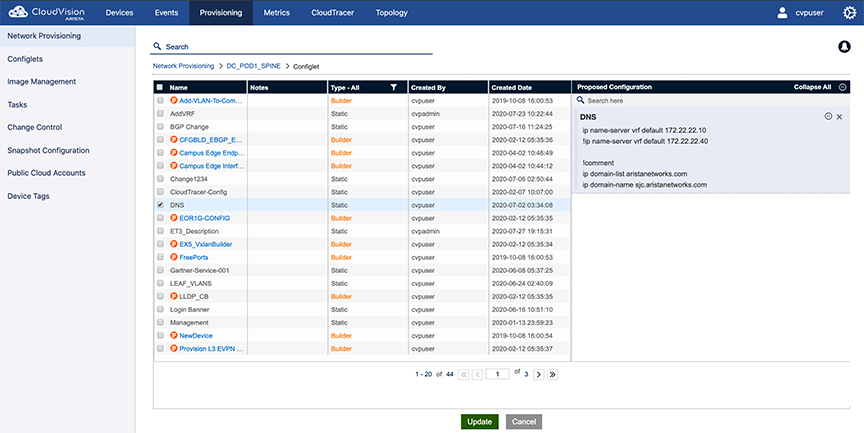This screenshot has height=433, width=864.
Task: Click the page number input field
Action: (x=498, y=375)
